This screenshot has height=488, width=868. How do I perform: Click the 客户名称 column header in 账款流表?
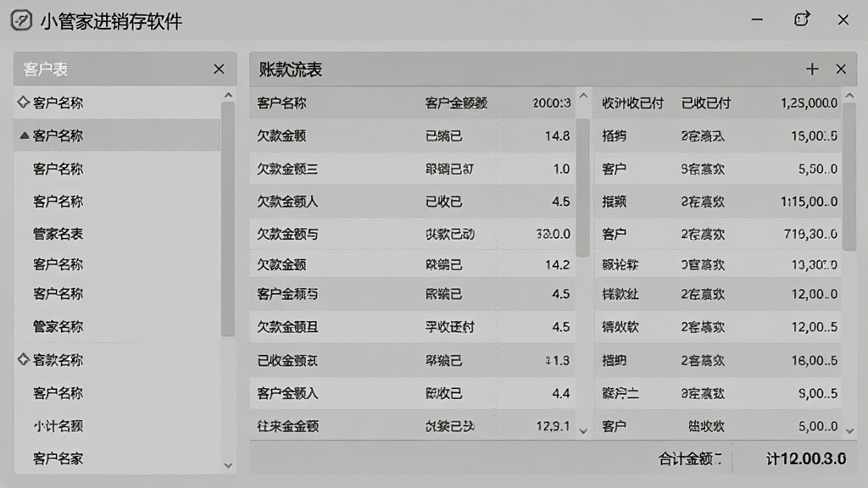click(281, 103)
